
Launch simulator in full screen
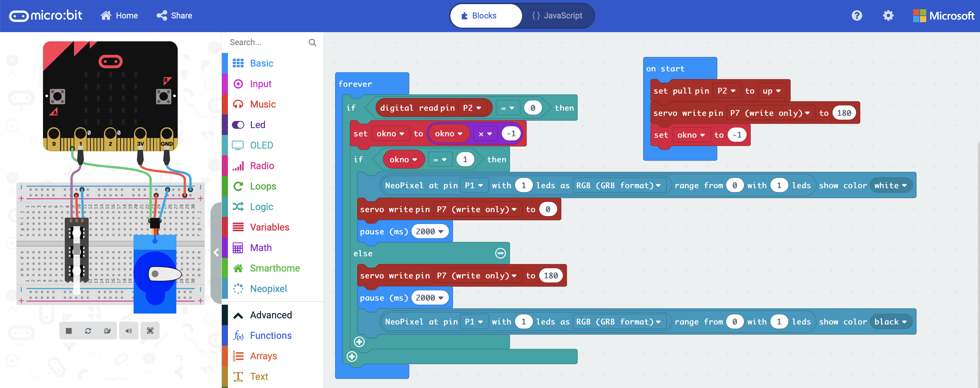coord(150,331)
